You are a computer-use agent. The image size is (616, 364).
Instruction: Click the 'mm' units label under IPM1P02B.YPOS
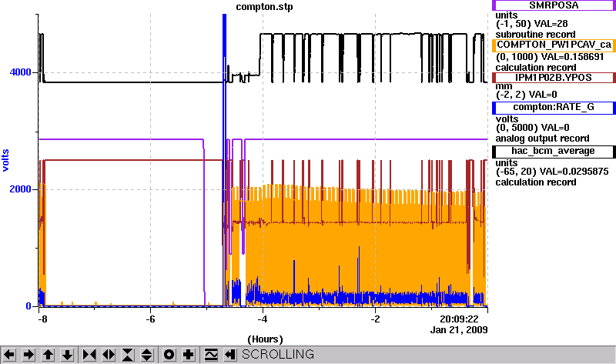click(x=504, y=86)
